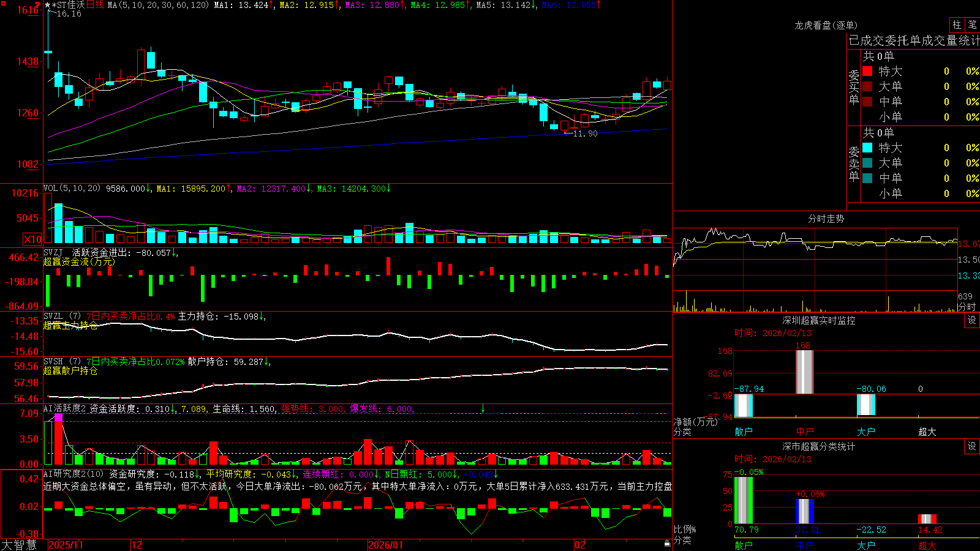Screen dimensions: 980x551
Task: Click the red question mark help icon
Action: [x=37, y=5]
